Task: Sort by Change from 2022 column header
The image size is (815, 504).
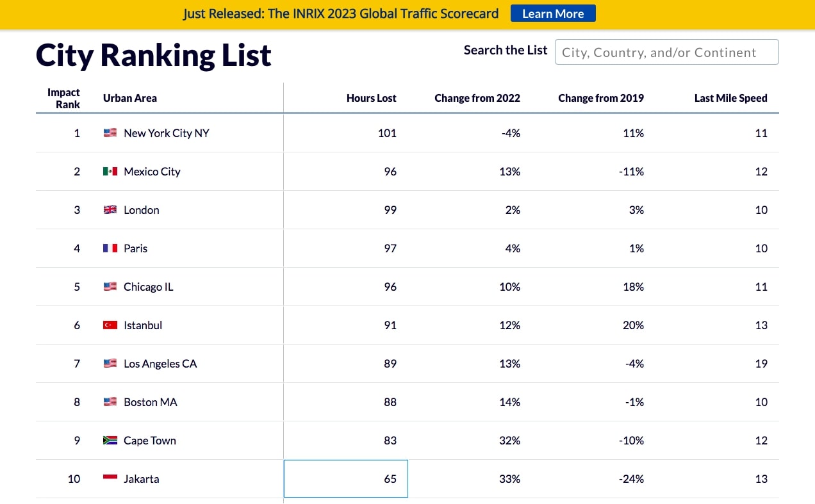Action: coord(477,98)
